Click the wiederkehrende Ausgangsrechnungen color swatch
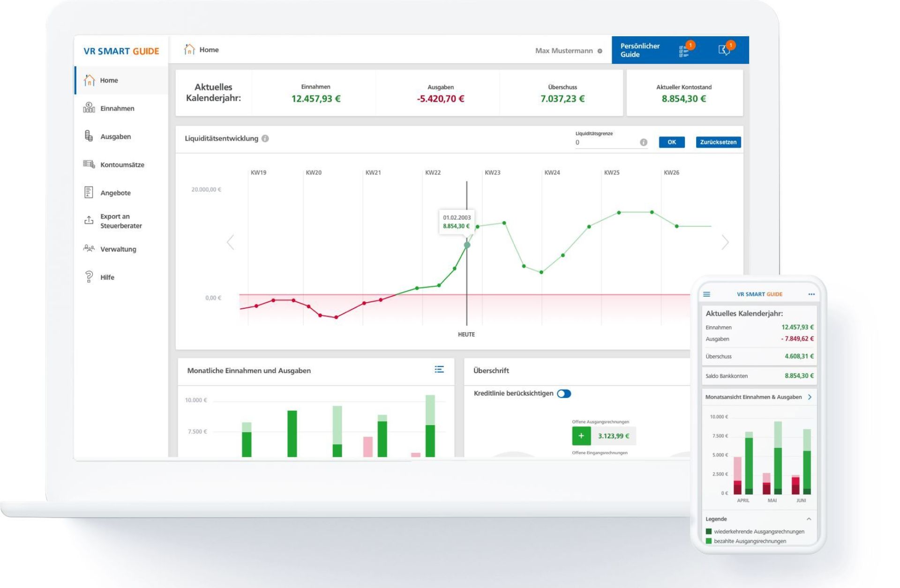The image size is (900, 588). point(708,531)
